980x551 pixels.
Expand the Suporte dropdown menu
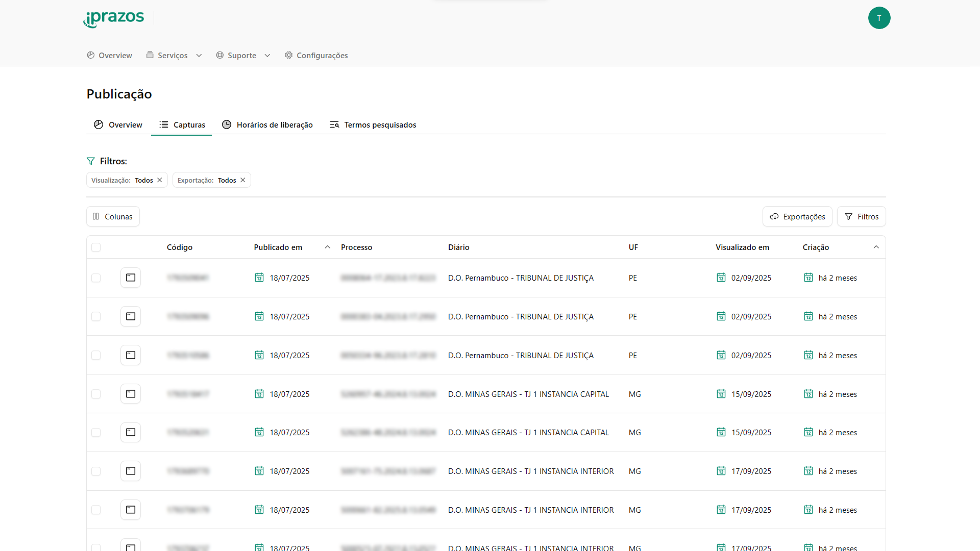tap(243, 55)
